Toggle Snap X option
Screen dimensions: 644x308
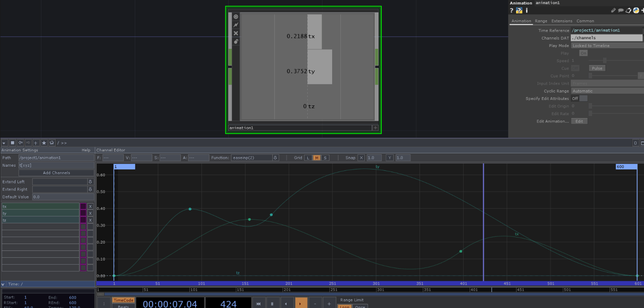click(x=361, y=158)
